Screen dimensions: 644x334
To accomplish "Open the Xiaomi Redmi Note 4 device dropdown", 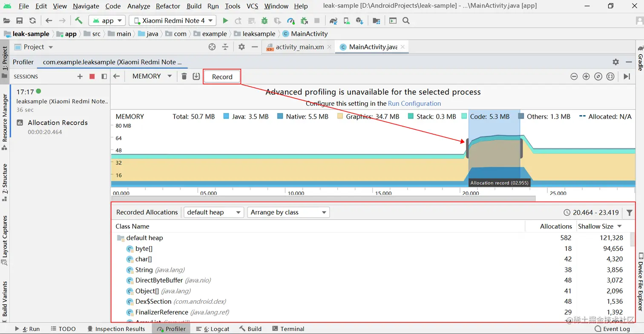I will [x=172, y=20].
